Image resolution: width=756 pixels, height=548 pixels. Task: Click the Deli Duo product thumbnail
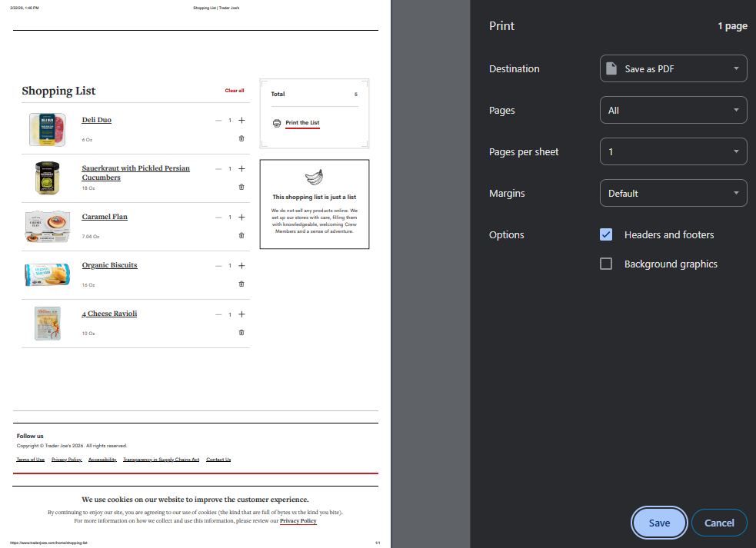click(47, 130)
